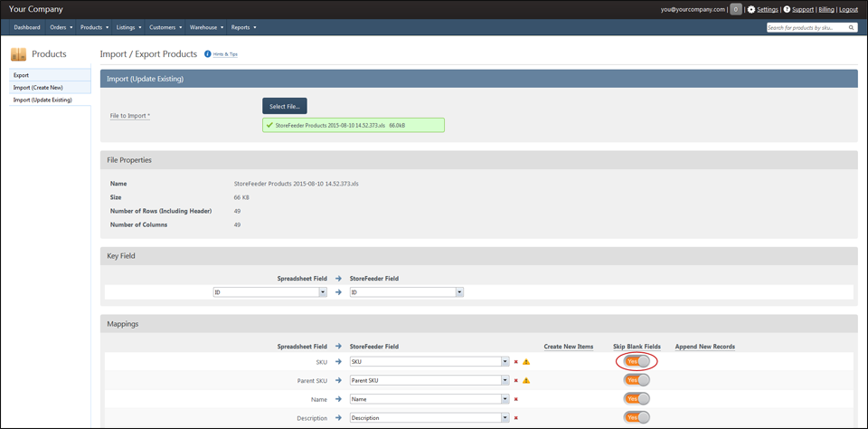Image resolution: width=868 pixels, height=429 pixels.
Task: Click the Logout link
Action: point(849,9)
